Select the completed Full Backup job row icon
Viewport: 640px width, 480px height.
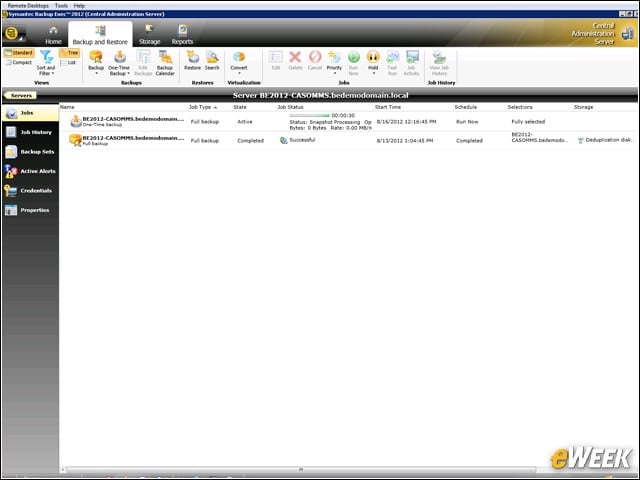(x=75, y=140)
